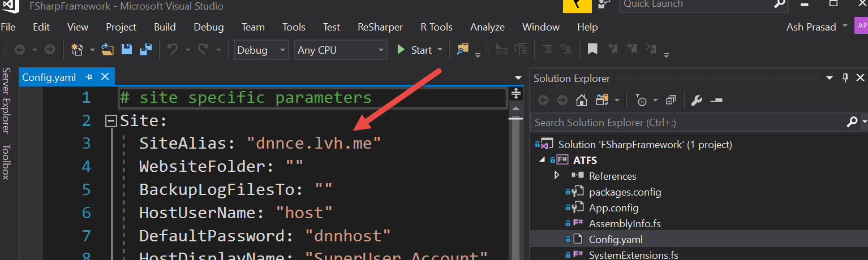868x260 pixels.
Task: Click the Find in Files toolbar icon
Action: (x=463, y=50)
